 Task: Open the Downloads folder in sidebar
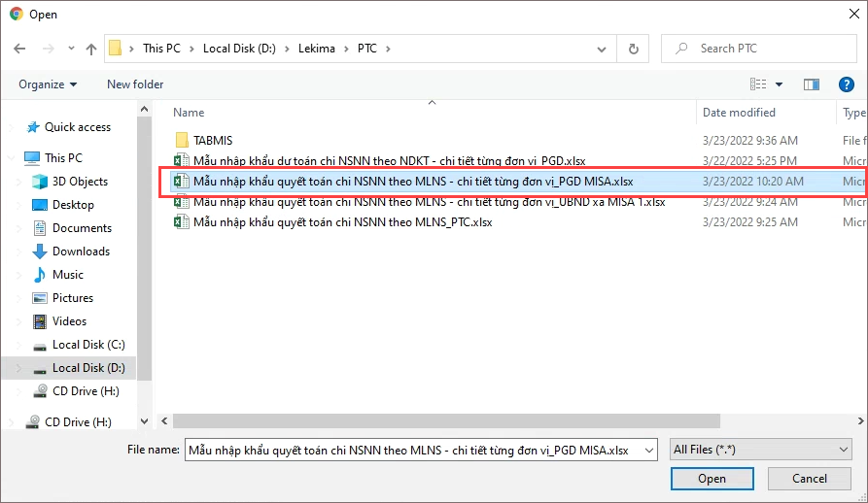(x=81, y=251)
